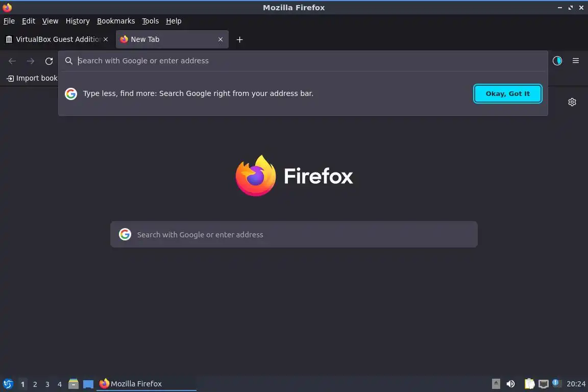The image size is (588, 392).
Task: Open the Edit menu
Action: [29, 21]
